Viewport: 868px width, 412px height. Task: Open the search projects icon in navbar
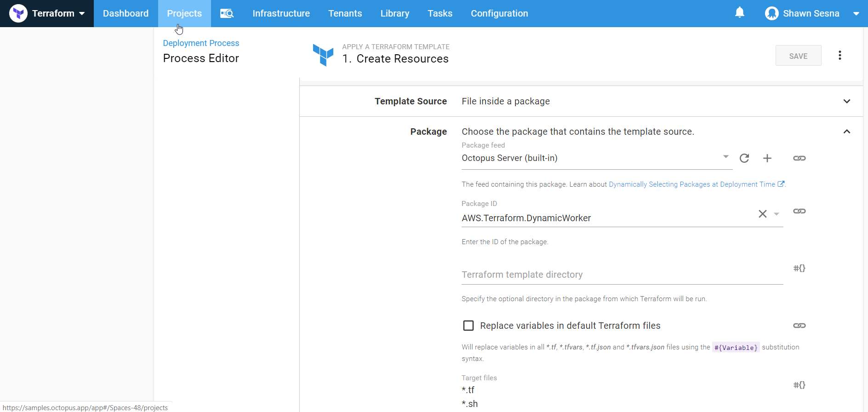point(227,13)
